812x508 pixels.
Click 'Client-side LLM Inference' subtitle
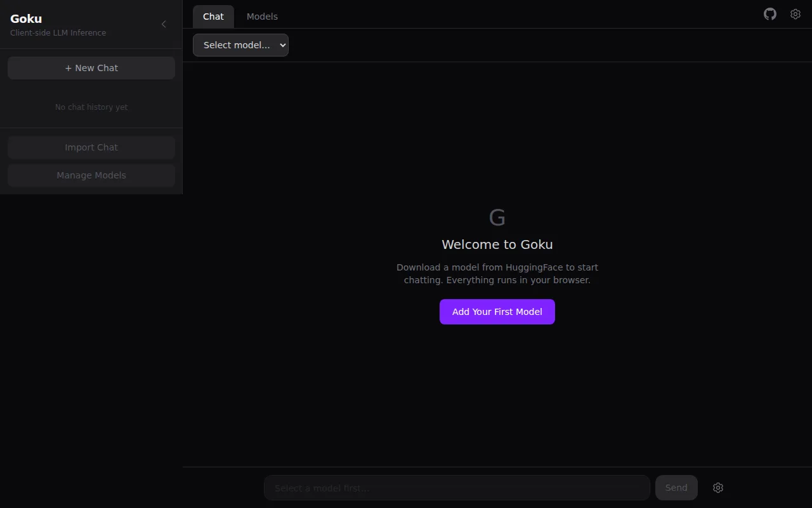pos(58,33)
